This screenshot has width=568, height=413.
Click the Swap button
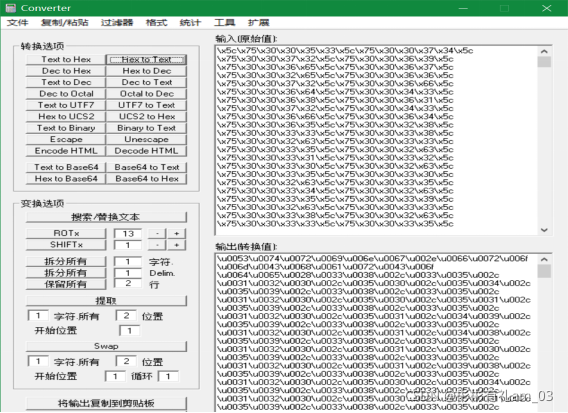tap(106, 346)
